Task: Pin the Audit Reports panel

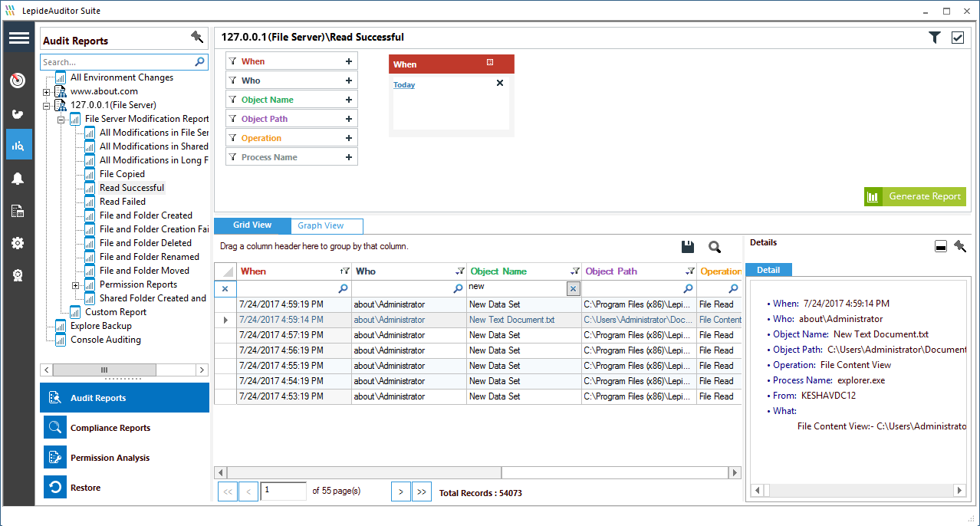Action: (197, 37)
